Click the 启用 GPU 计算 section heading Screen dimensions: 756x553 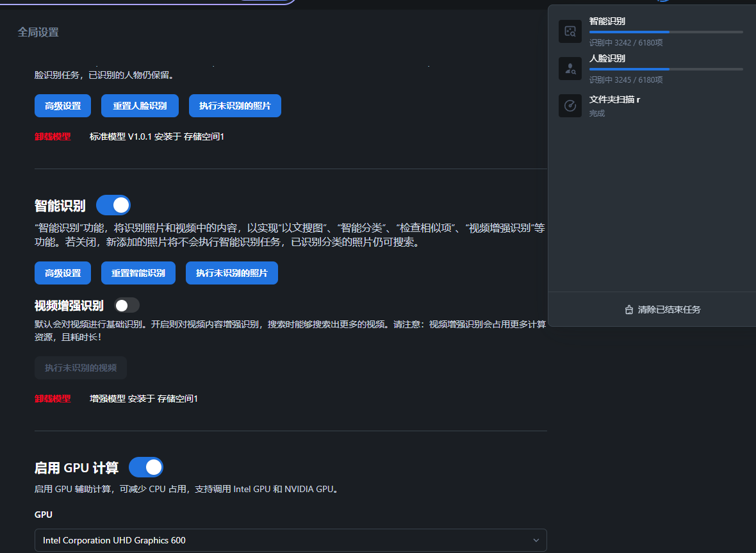pyautogui.click(x=77, y=468)
